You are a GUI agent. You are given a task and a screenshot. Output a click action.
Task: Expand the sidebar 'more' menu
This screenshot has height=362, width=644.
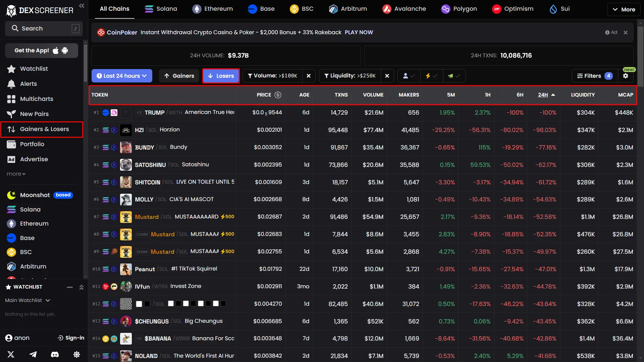16,174
